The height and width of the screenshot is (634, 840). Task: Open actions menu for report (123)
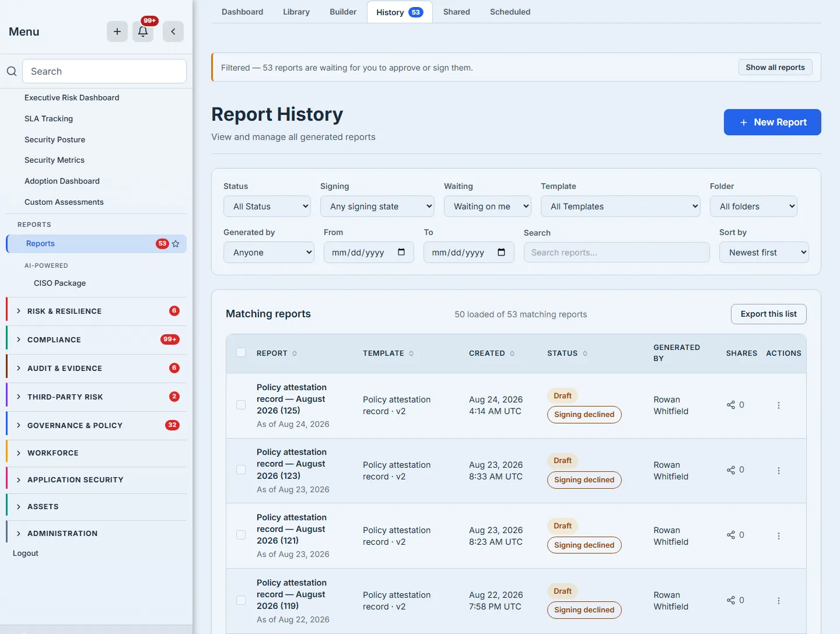[779, 470]
